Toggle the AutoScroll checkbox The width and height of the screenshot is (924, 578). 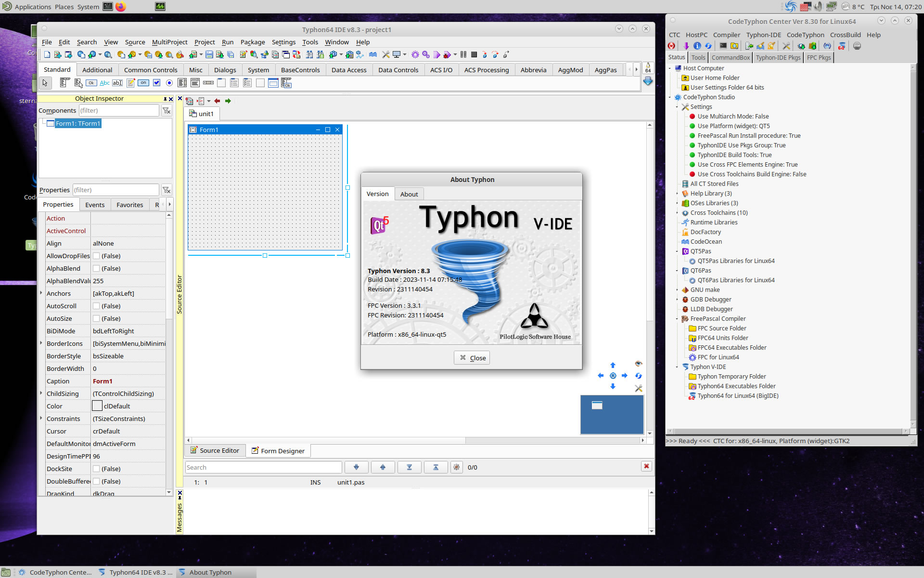point(96,306)
